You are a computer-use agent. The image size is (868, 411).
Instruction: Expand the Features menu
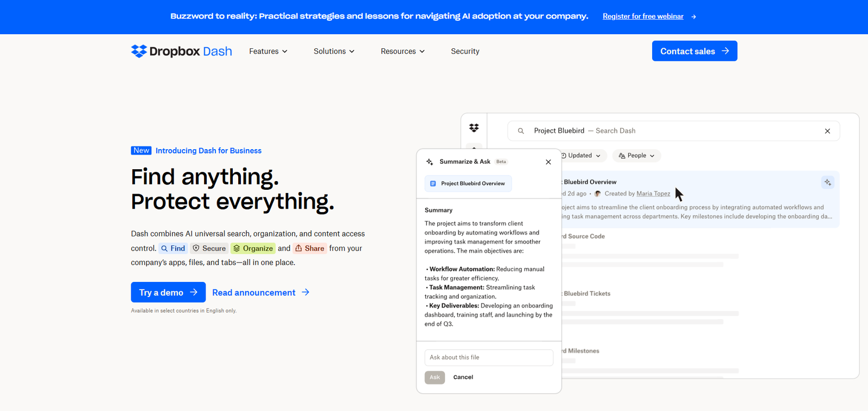point(268,52)
